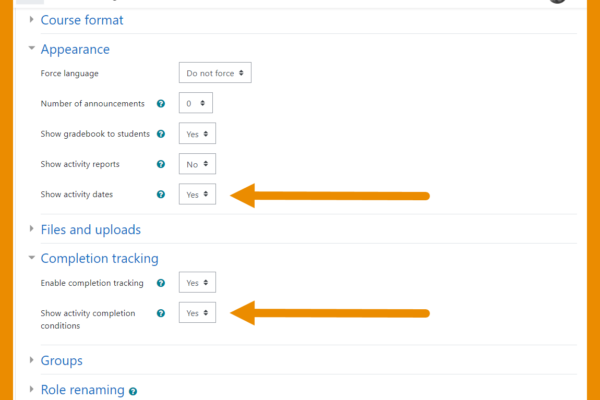Open the Number of announcements dropdown
600x400 pixels.
point(196,103)
